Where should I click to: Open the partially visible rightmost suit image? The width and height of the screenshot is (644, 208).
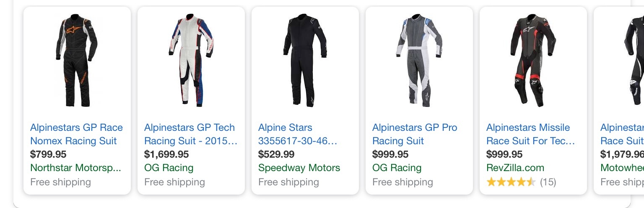(x=633, y=60)
